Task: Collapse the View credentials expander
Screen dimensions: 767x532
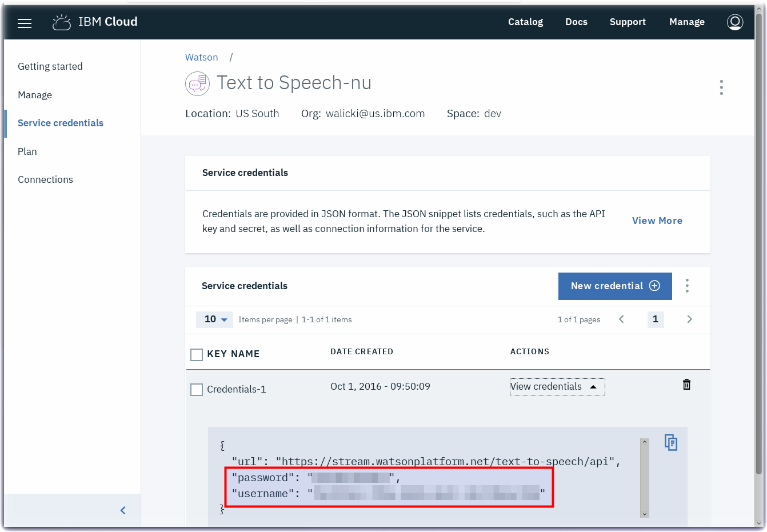Action: 557,387
